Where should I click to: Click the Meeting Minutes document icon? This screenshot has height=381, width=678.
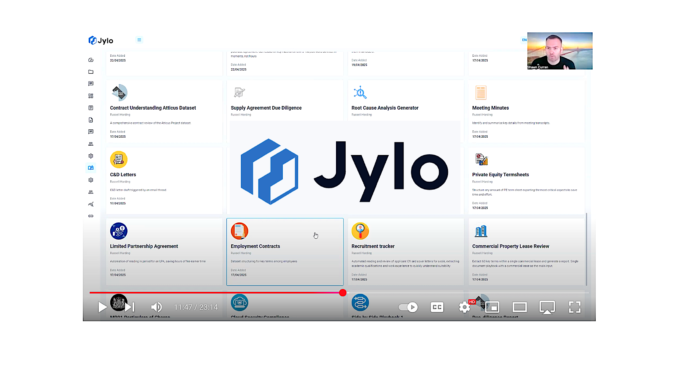pos(481,93)
